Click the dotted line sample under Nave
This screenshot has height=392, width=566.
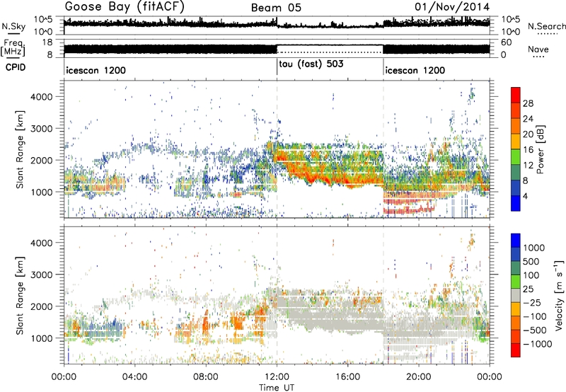(538, 57)
